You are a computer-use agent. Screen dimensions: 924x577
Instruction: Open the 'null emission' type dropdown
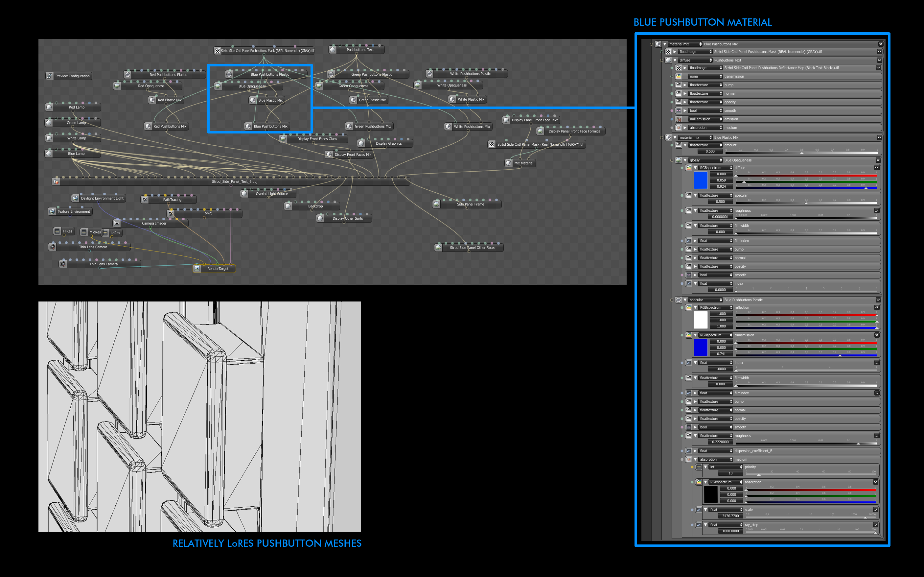pyautogui.click(x=705, y=119)
